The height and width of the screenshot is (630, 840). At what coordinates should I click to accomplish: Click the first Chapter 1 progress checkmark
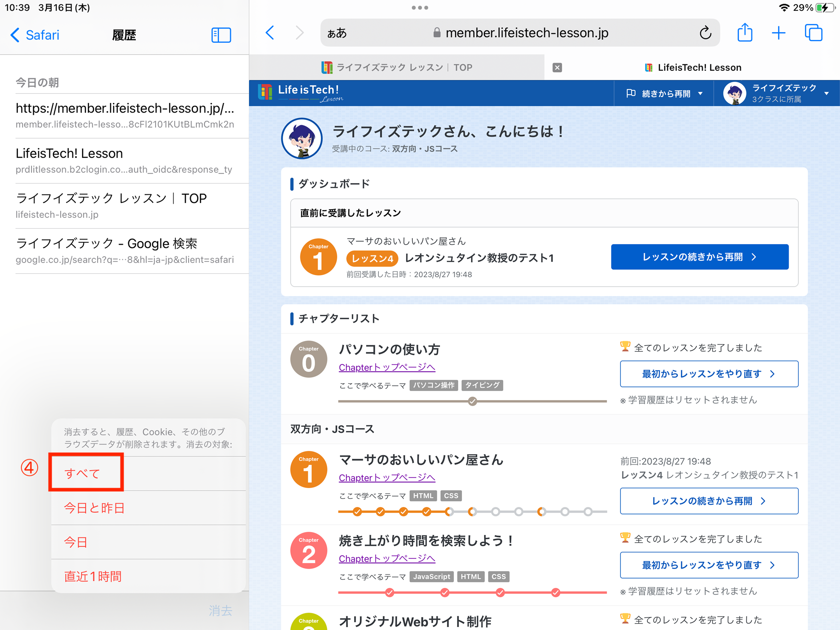click(x=357, y=512)
